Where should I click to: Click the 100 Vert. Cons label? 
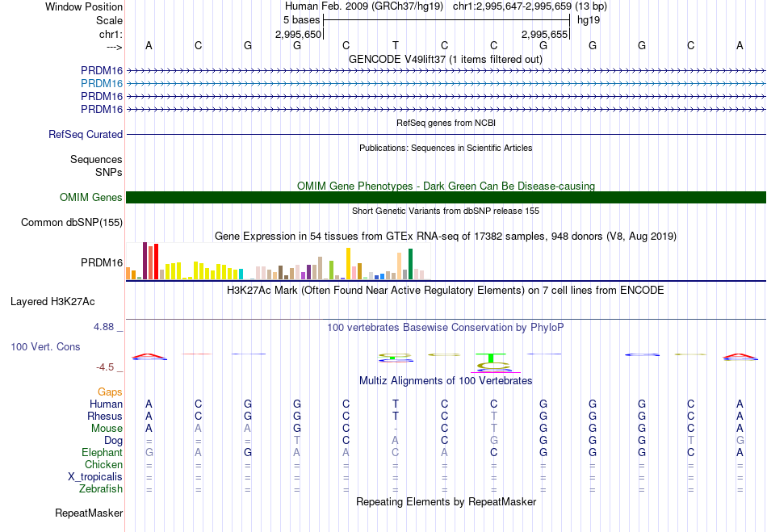[45, 346]
